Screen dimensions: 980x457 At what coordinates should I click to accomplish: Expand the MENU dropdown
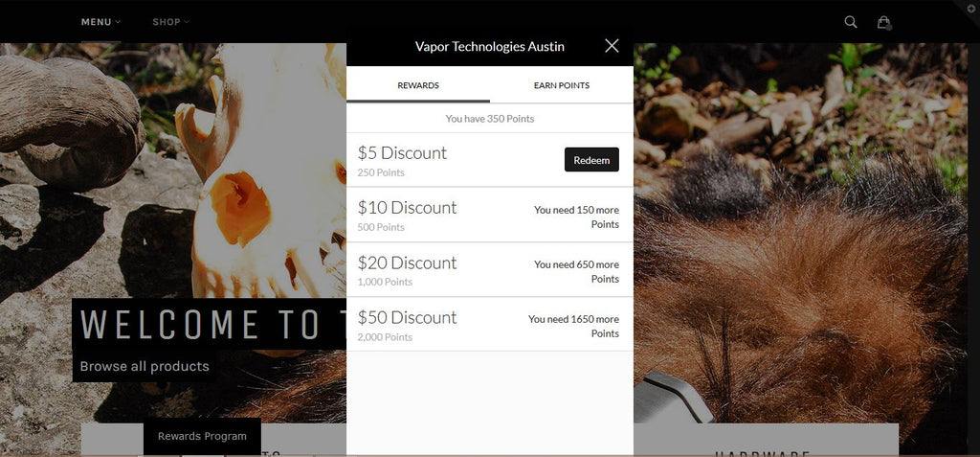[x=100, y=22]
